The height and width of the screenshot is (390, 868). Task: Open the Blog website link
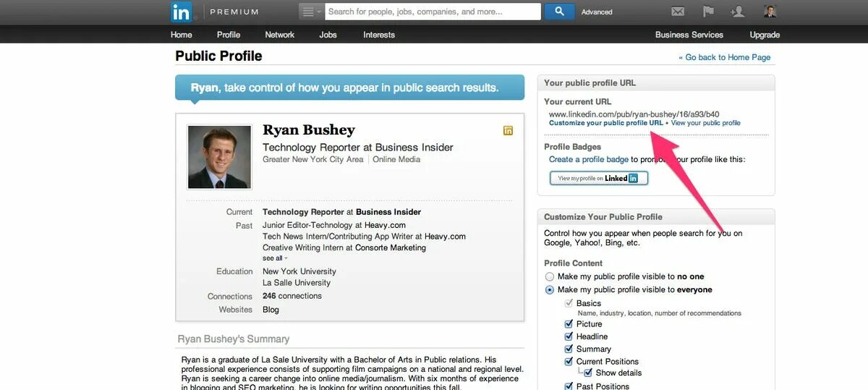(x=271, y=310)
